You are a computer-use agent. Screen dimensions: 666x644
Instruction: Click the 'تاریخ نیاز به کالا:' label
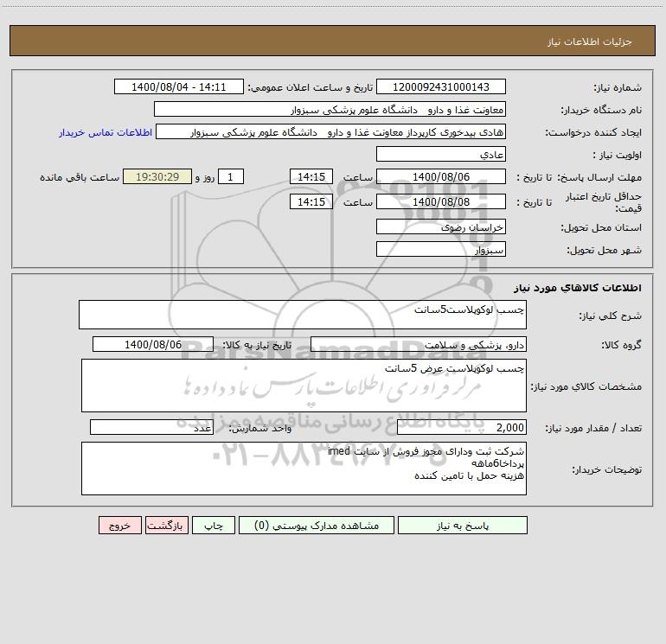(258, 345)
